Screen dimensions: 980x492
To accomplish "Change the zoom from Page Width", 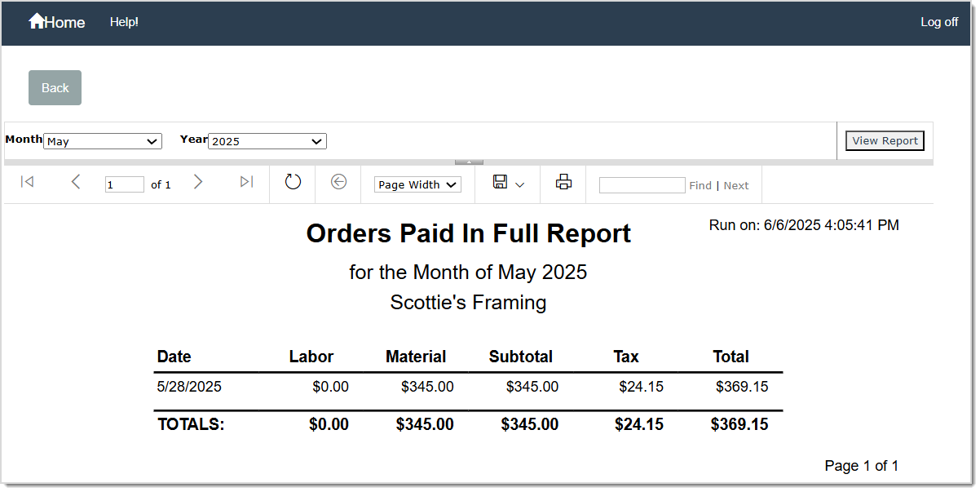I will click(417, 184).
